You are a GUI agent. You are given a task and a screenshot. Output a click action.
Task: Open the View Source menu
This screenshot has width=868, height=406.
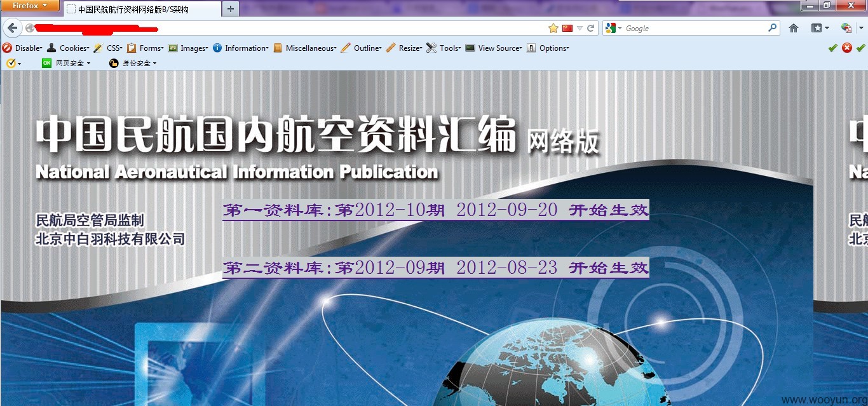click(494, 48)
